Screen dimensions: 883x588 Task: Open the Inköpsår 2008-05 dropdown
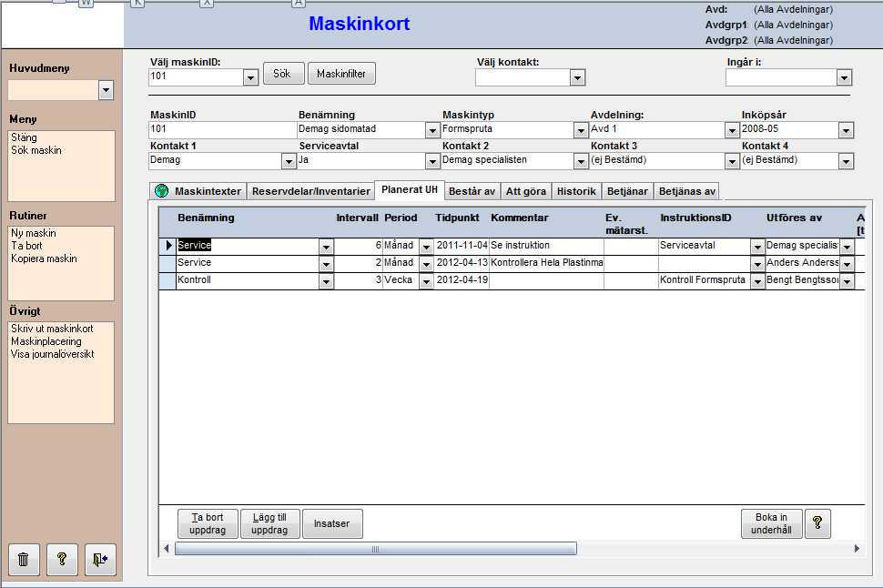(846, 131)
